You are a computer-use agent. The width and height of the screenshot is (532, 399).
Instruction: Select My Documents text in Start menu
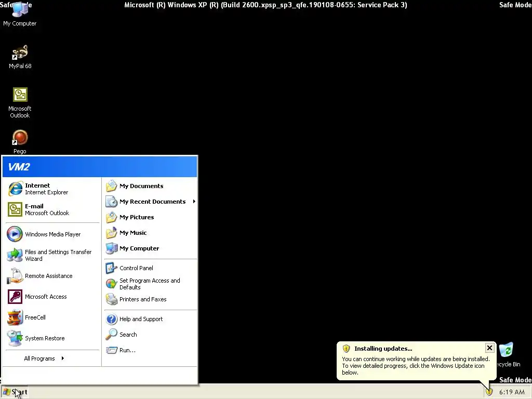(x=141, y=186)
